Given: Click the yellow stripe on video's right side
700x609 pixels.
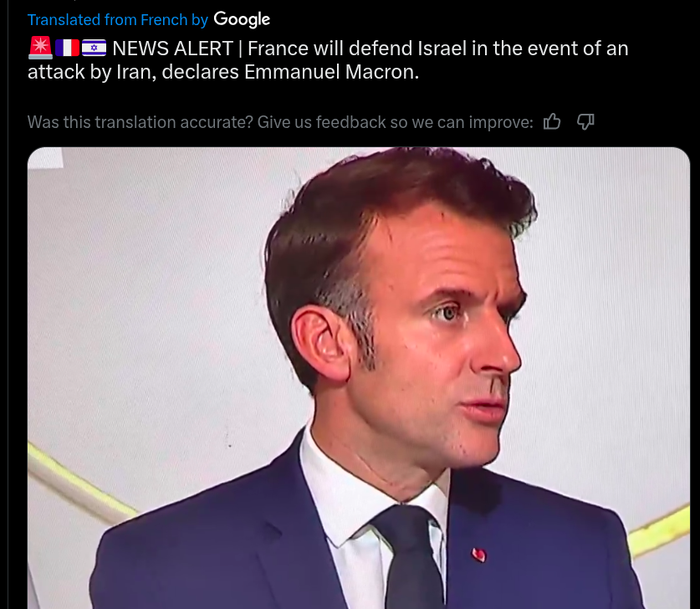Looking at the screenshot, I should tap(658, 531).
